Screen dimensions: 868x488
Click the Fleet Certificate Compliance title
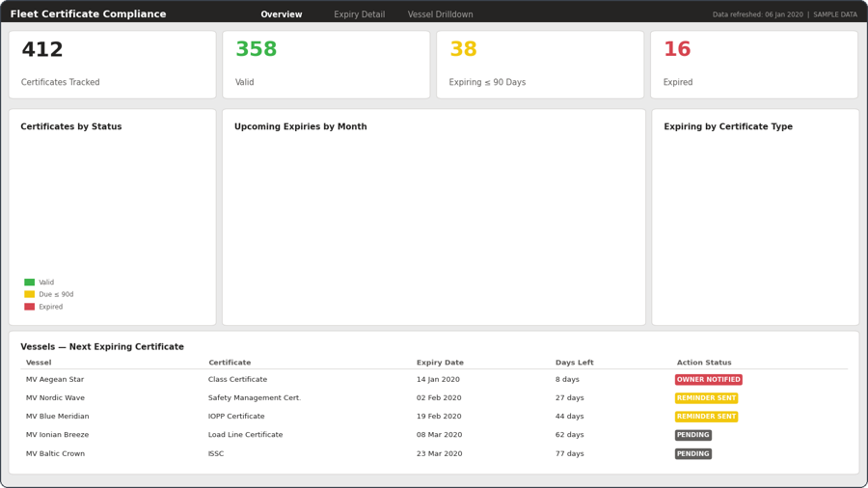(x=88, y=14)
